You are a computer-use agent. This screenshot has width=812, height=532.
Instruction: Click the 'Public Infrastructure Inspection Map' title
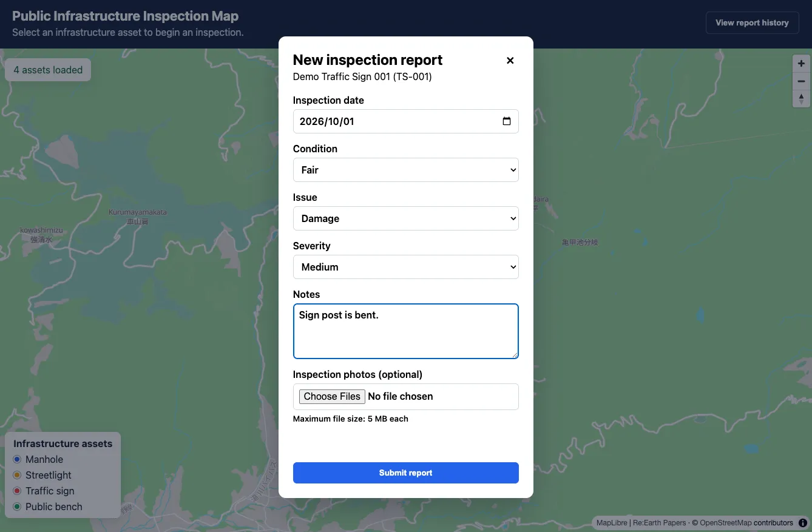[126, 16]
